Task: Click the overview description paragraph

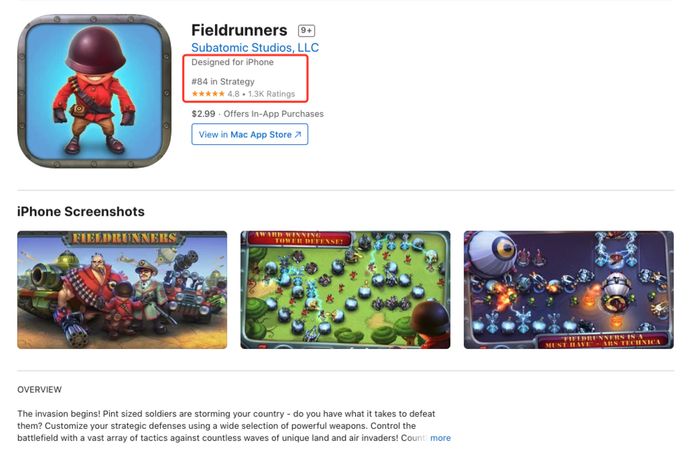Action: pyautogui.click(x=226, y=426)
